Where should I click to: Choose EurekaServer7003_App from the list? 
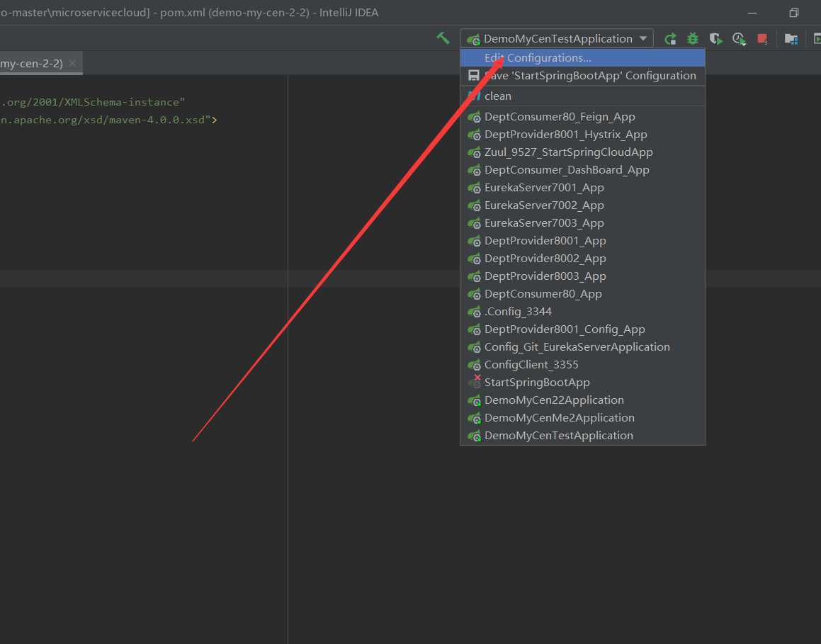[582, 223]
